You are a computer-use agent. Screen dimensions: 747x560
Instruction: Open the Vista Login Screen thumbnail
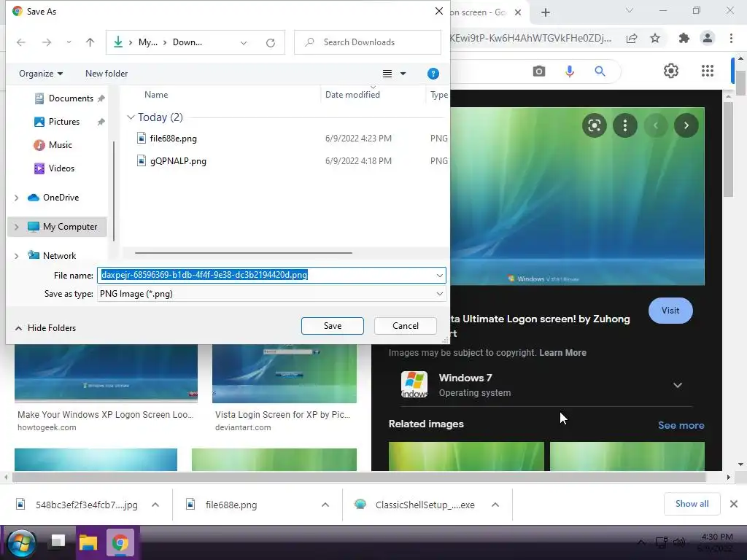(x=285, y=374)
